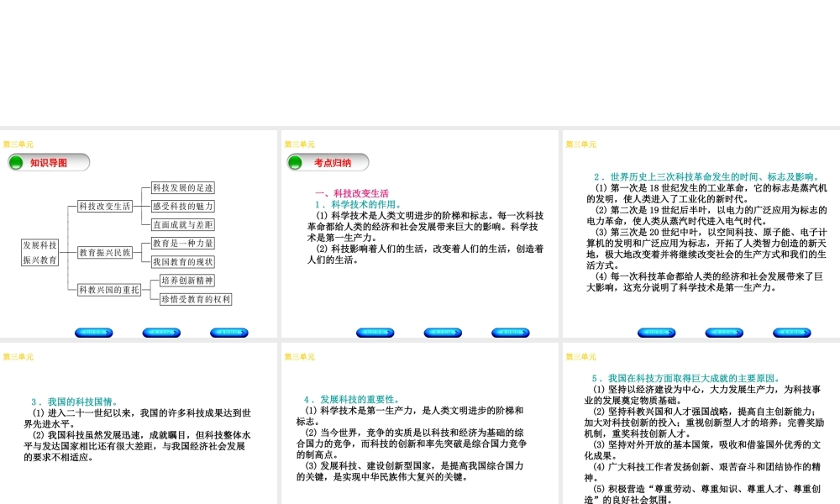Viewport: 840px width, 504px height.
Task: Click the heading 1．科学技术的作用。
Action: coord(358,205)
